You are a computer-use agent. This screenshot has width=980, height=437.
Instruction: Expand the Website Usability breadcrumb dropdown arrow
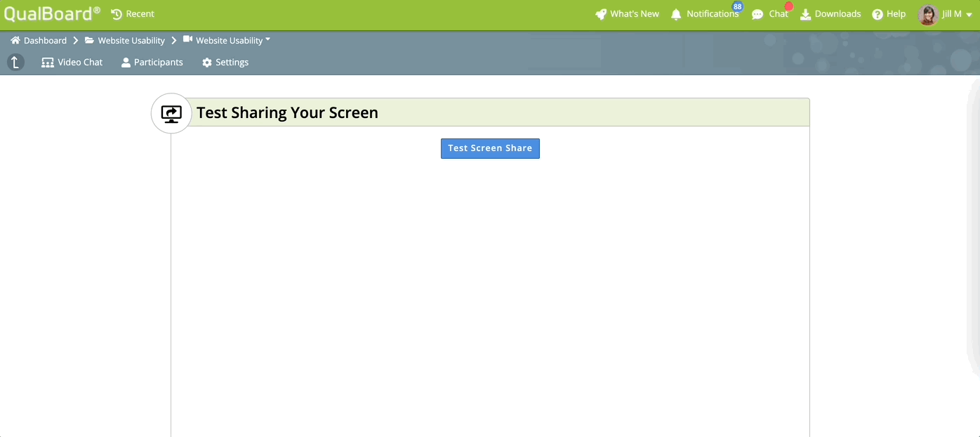[267, 39]
